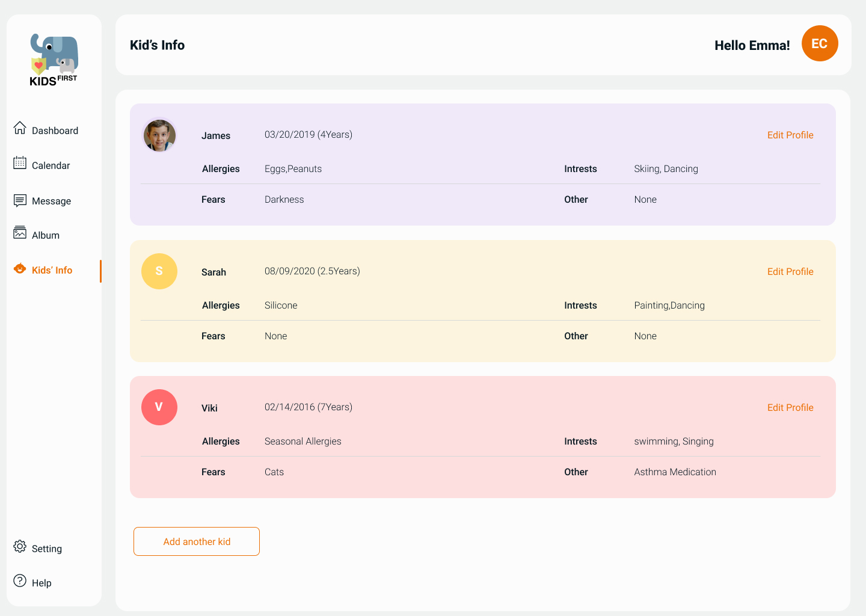Click Sarah's yellow S avatar
Screen dimensions: 866x616
159,271
